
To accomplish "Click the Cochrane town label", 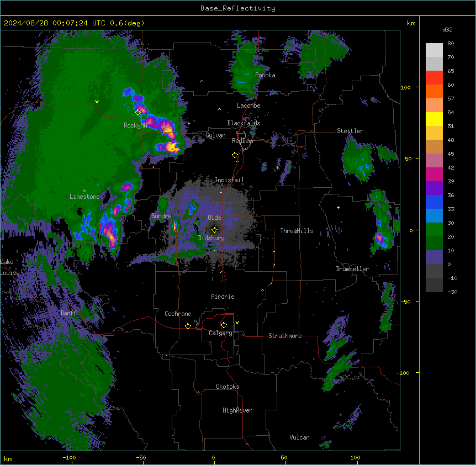I will point(178,314).
